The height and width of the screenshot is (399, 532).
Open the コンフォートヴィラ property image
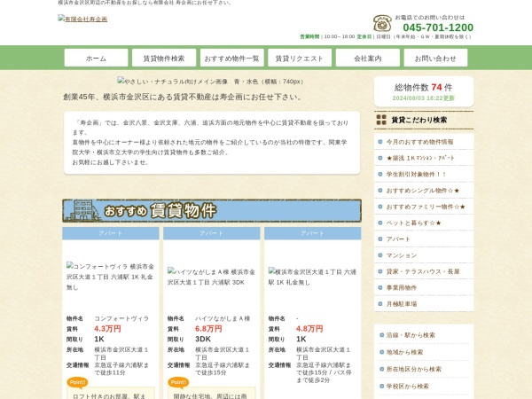pyautogui.click(x=110, y=277)
